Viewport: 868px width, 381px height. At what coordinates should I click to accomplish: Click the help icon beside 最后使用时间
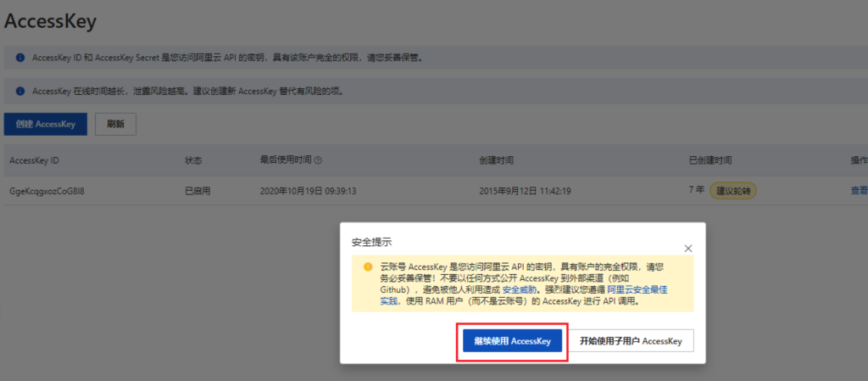coord(318,160)
